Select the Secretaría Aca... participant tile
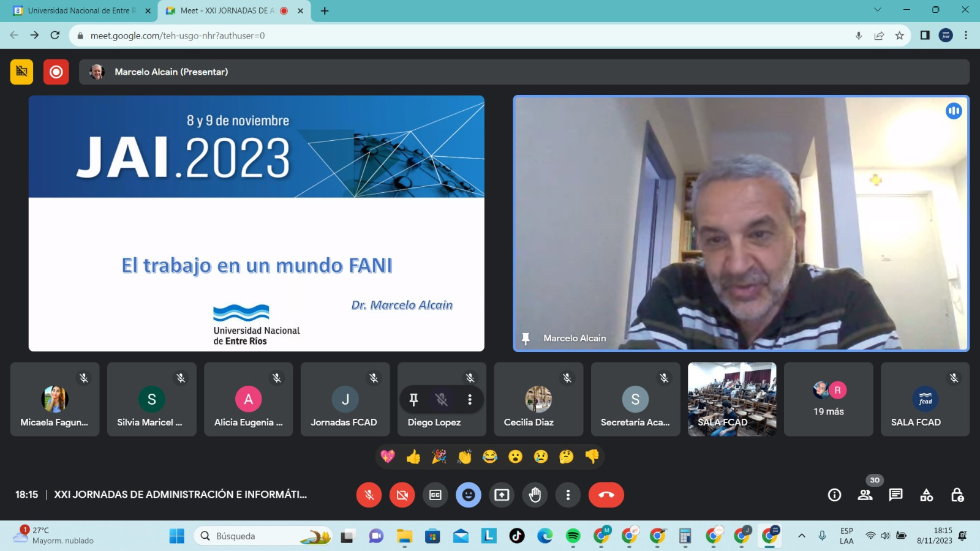980x551 pixels. (635, 399)
